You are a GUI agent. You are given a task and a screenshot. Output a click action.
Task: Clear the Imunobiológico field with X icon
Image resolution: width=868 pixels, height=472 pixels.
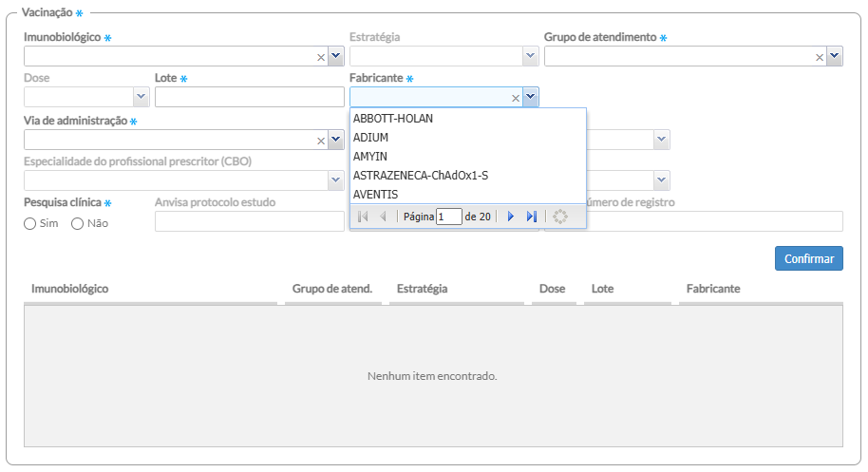pos(321,57)
